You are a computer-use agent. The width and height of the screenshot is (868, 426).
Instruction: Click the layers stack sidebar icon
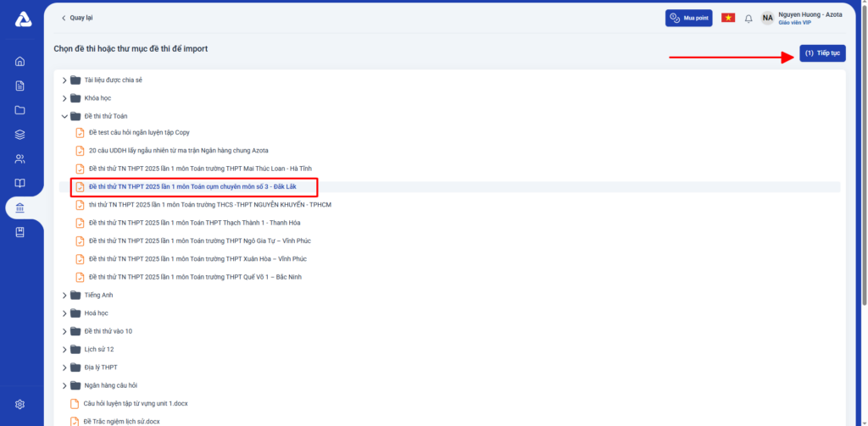[20, 135]
